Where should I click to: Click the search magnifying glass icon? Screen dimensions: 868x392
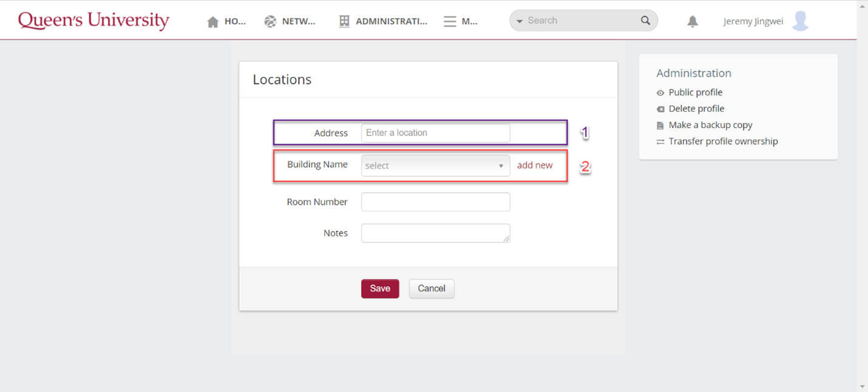coord(645,21)
